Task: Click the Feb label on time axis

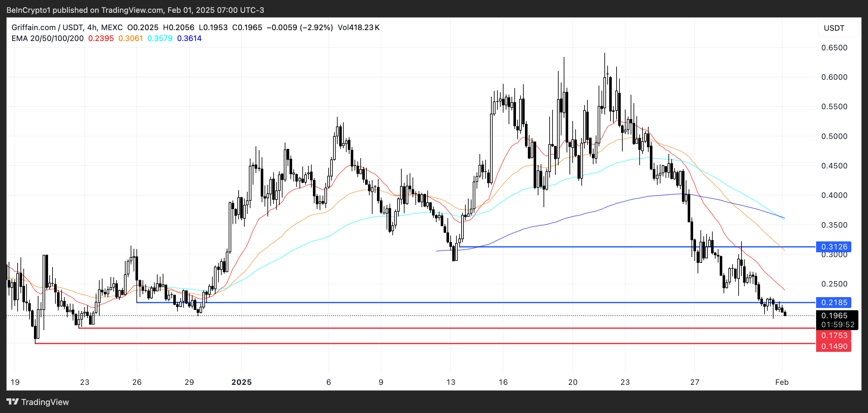Action: pyautogui.click(x=782, y=382)
